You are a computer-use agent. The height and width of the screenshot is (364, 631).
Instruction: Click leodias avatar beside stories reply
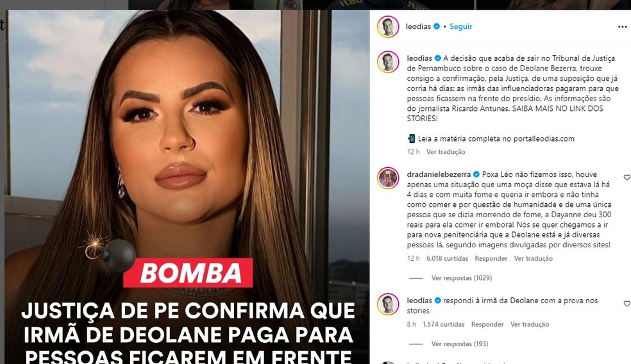pyautogui.click(x=388, y=304)
